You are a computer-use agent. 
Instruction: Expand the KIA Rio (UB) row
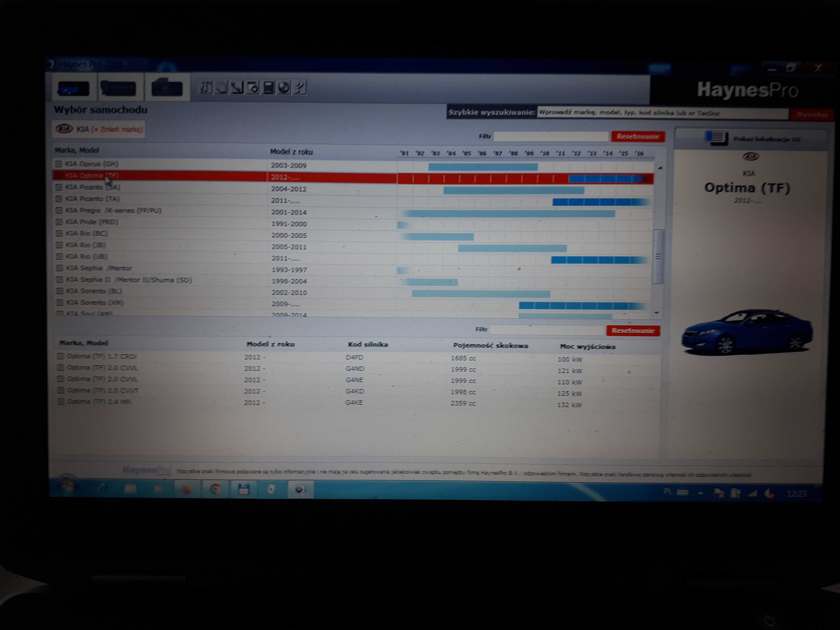(59, 256)
